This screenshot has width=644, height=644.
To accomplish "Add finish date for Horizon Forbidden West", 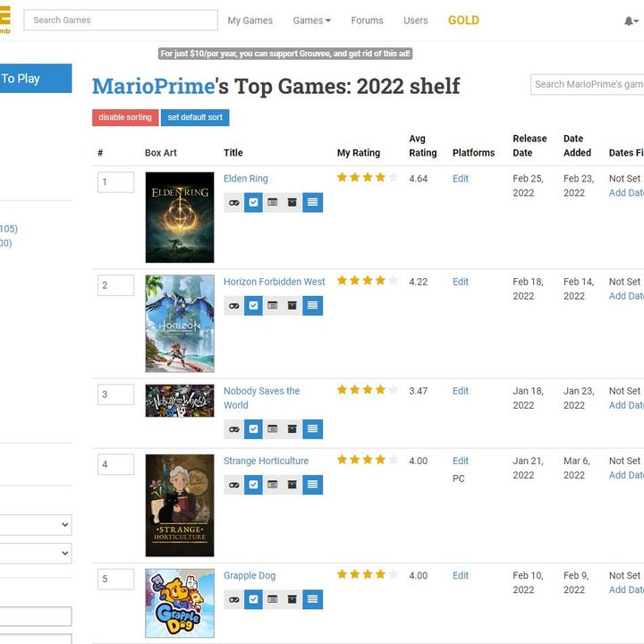I will 626,296.
